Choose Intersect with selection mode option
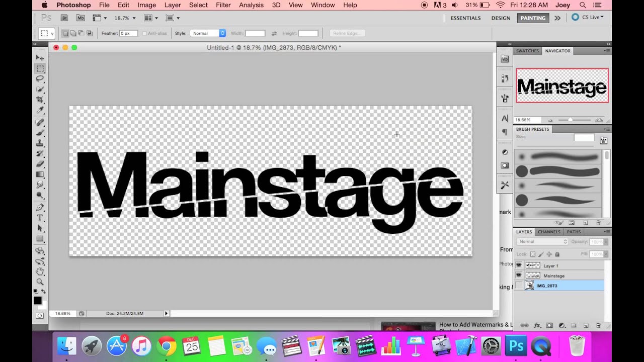The height and width of the screenshot is (362, 644). [90, 34]
